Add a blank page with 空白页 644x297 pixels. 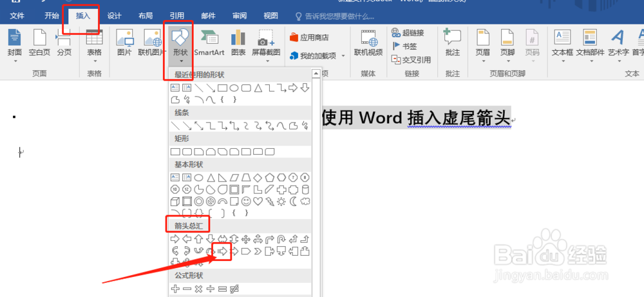(x=39, y=43)
